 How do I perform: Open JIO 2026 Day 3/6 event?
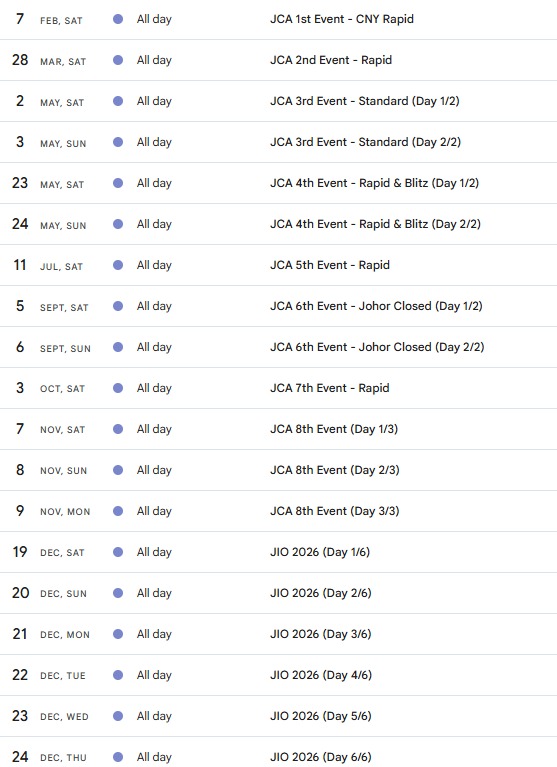coord(321,634)
